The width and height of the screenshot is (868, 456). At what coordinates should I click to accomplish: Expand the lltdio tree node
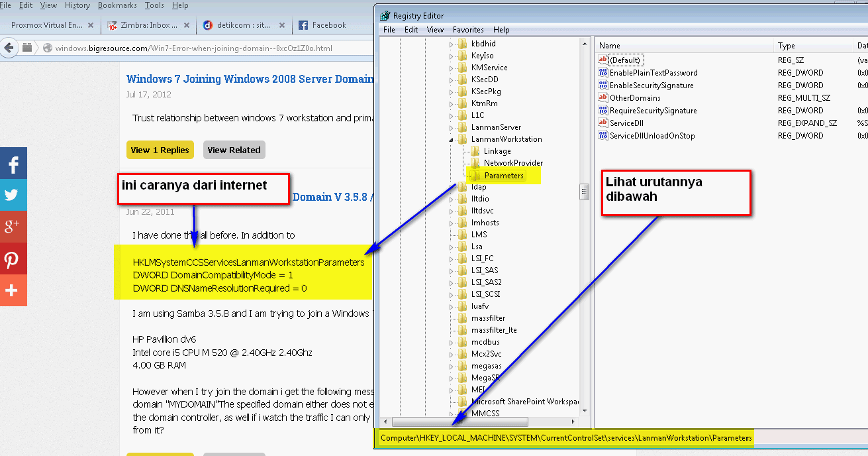coord(452,199)
